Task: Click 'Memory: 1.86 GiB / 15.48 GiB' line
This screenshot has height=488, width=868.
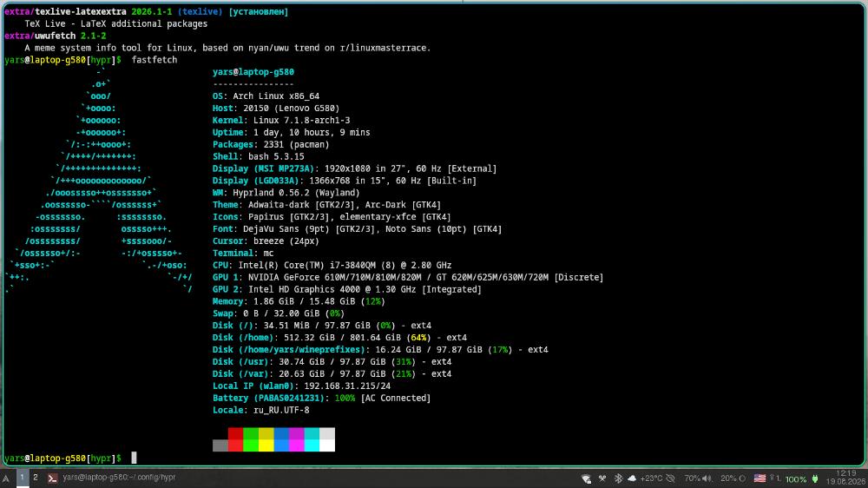Action: tap(299, 302)
